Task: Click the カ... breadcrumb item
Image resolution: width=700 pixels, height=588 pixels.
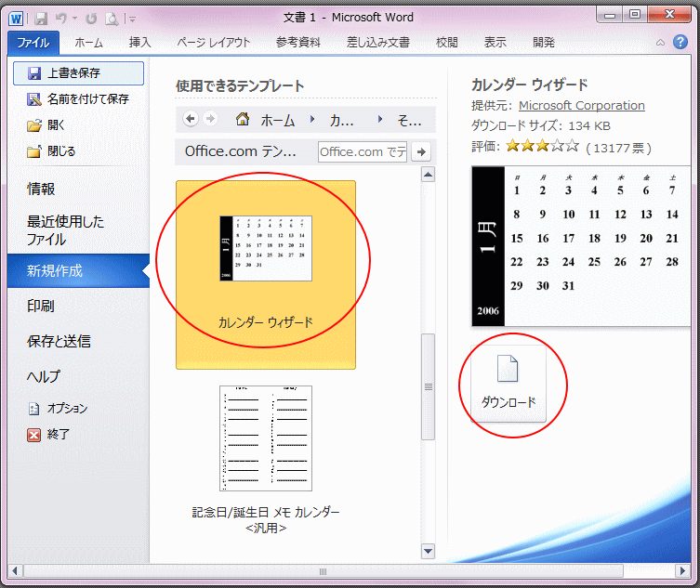Action: click(x=341, y=120)
